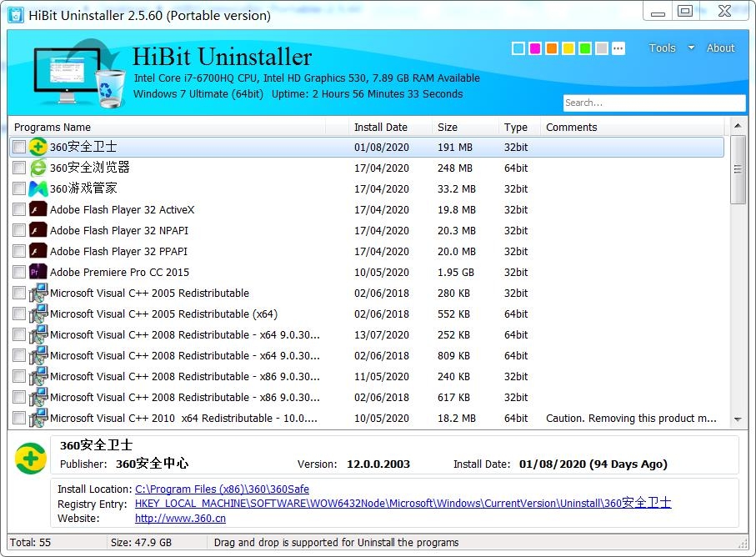Open more theme colors via the ellipsis button
The width and height of the screenshot is (756, 557).
(x=618, y=48)
